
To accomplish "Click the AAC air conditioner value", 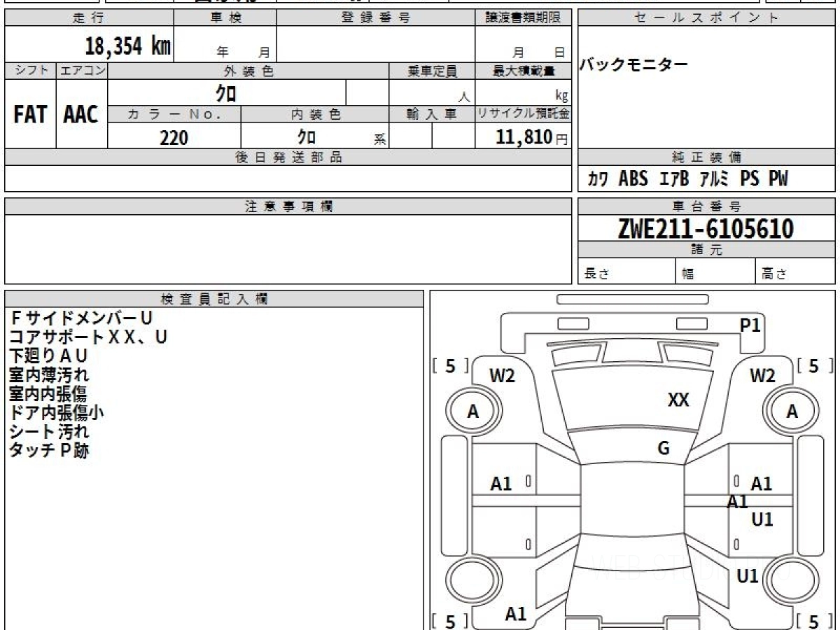I will tap(81, 115).
